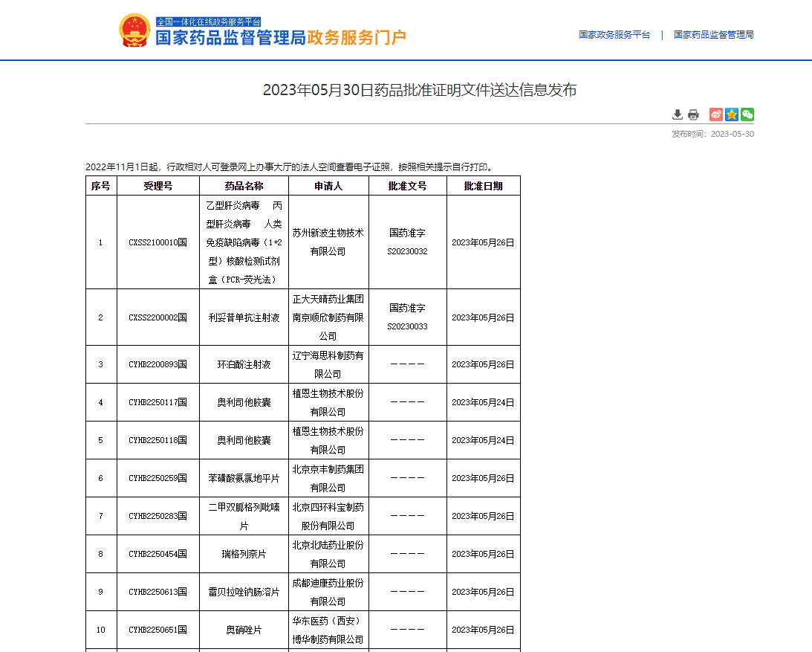Select receipt number CXSS2100010国
Viewport: 812px width, 652px height.
[x=157, y=242]
